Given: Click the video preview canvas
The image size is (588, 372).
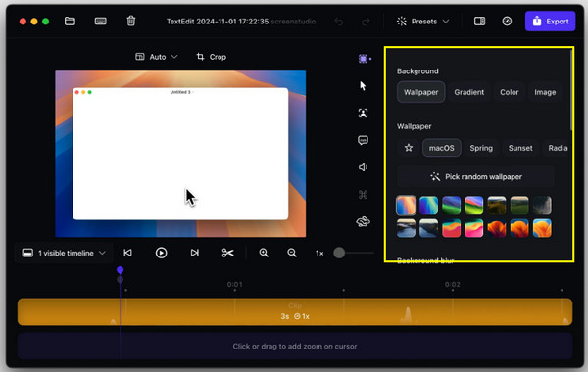Looking at the screenshot, I should click(x=180, y=154).
